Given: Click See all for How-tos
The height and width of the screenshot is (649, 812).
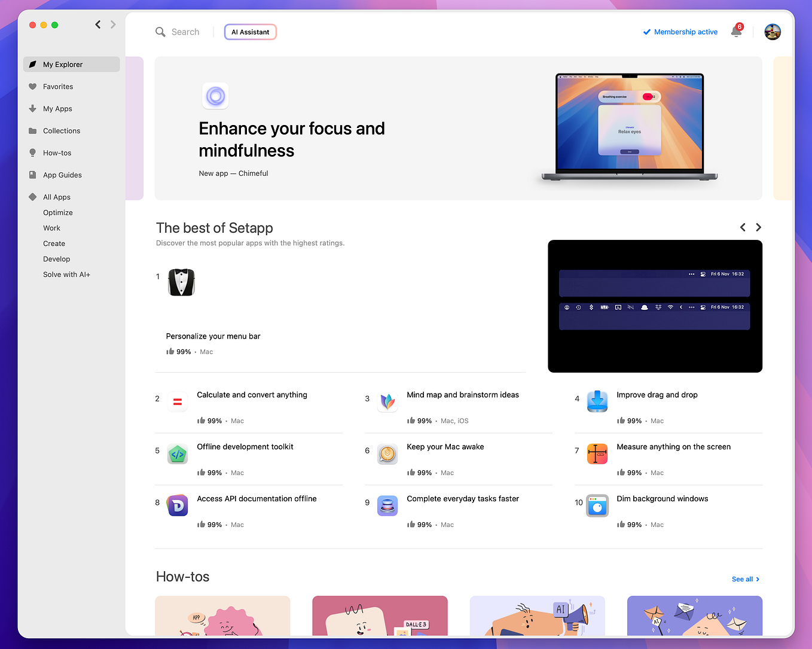Looking at the screenshot, I should [742, 580].
